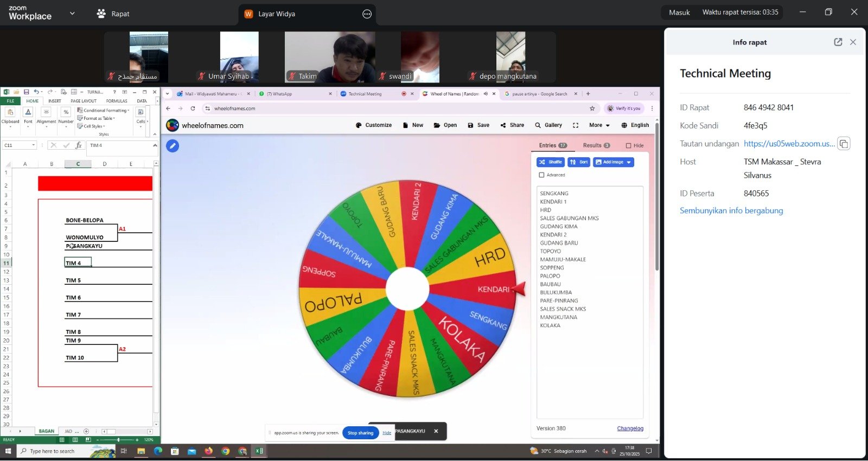Copy the invitation link with copy icon
868x461 pixels.
click(x=843, y=144)
